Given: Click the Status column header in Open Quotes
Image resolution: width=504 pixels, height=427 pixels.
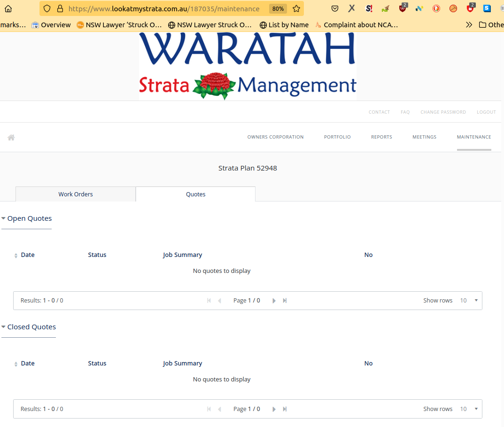Looking at the screenshot, I should point(97,255).
